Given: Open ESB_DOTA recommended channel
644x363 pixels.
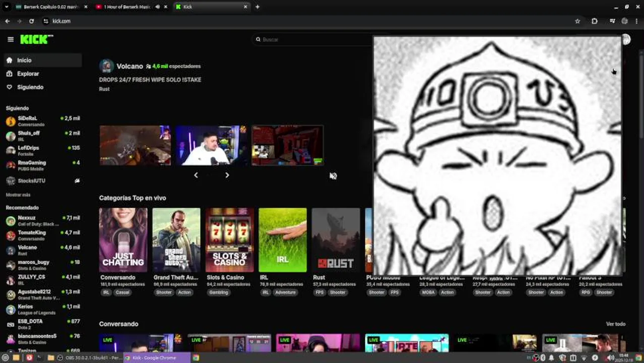Looking at the screenshot, I should [x=42, y=324].
